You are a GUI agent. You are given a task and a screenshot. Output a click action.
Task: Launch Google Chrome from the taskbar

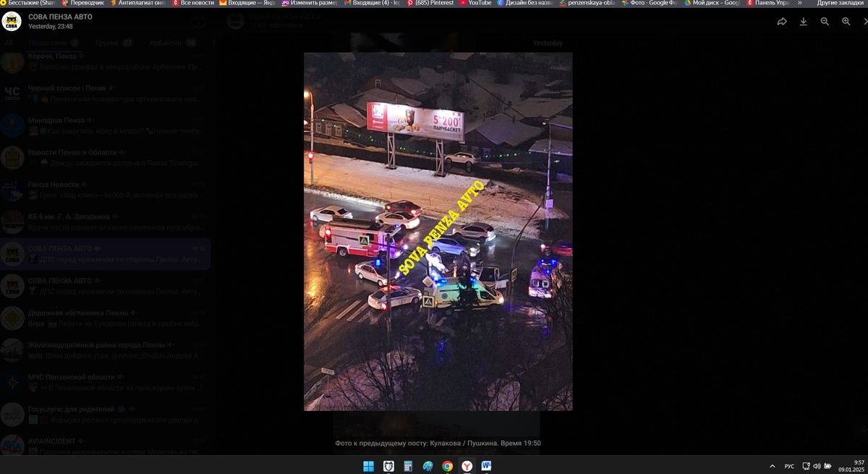448,466
